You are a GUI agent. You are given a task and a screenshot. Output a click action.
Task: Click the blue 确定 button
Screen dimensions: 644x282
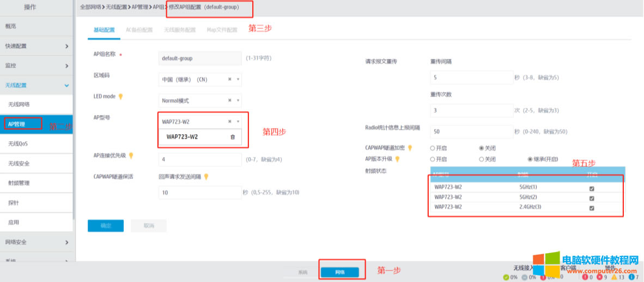[x=106, y=226]
